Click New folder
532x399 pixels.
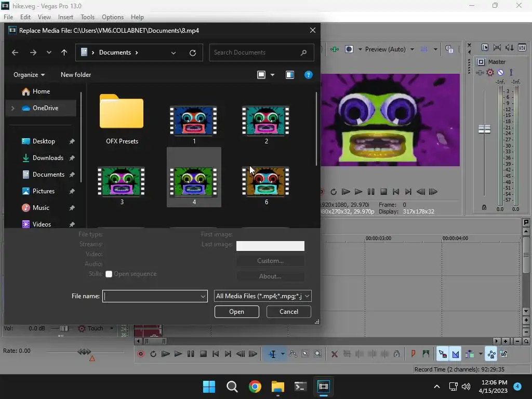tap(76, 75)
